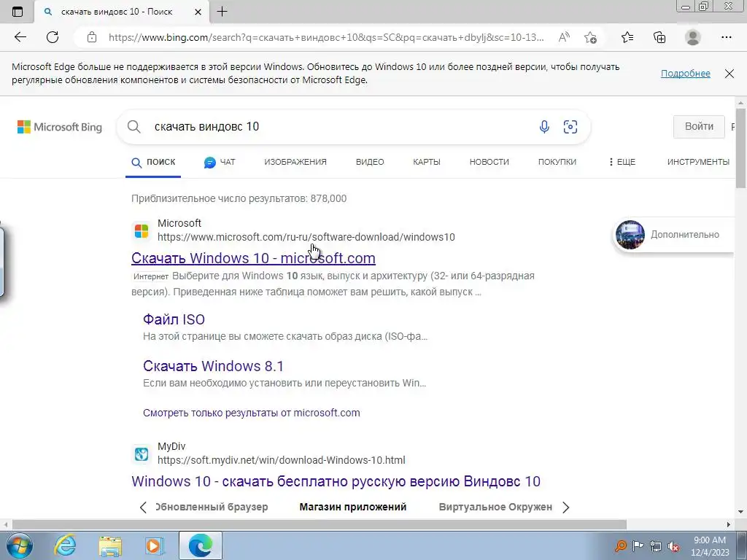Viewport: 747px width, 560px height.
Task: Activate Read aloud icon in address bar
Action: pyautogui.click(x=564, y=37)
